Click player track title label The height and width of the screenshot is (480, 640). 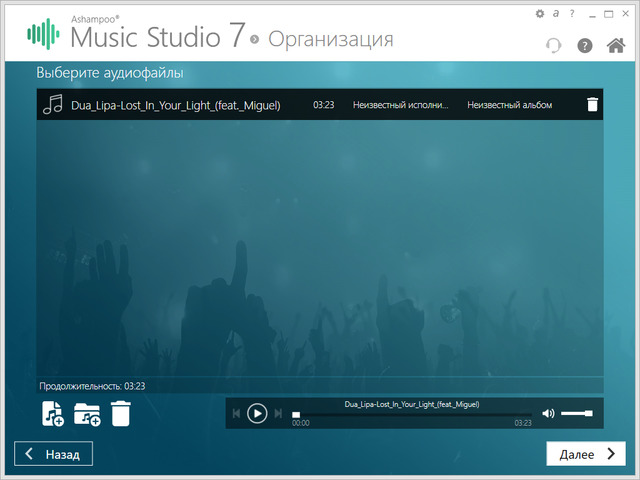412,404
